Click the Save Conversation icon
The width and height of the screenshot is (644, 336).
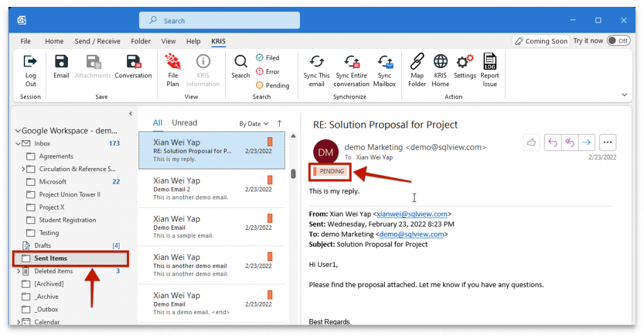coord(133,62)
